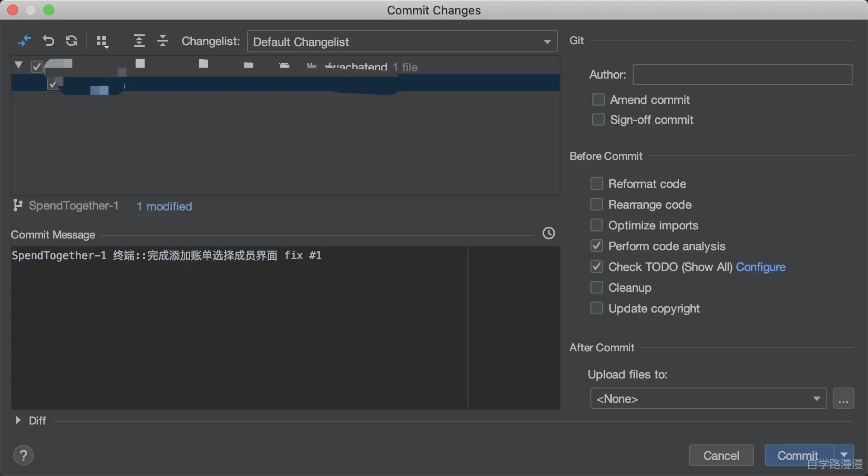868x476 pixels.
Task: Disable Check TODO checkbox
Action: pos(596,266)
